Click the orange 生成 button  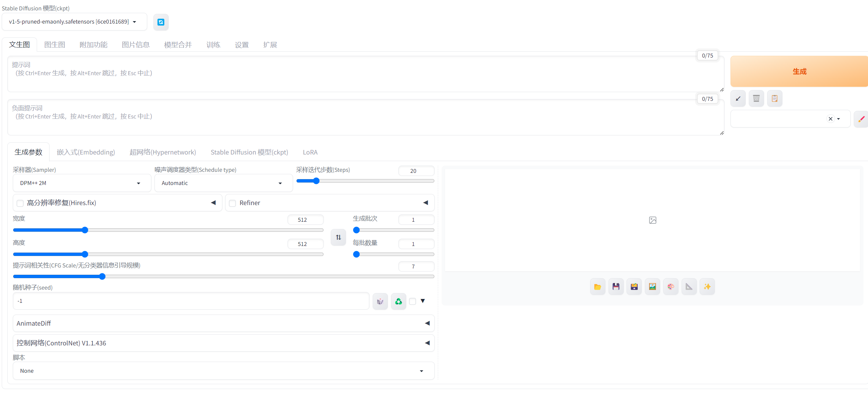tap(799, 71)
